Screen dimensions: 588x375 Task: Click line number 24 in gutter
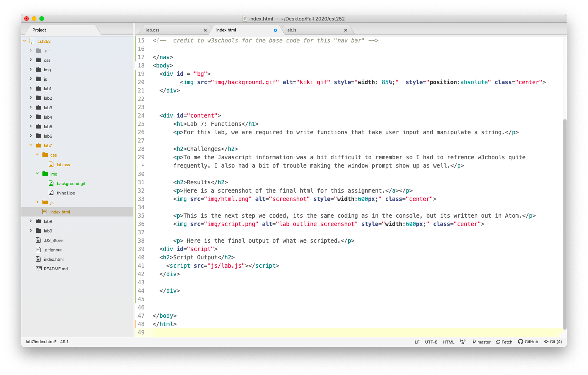(141, 116)
